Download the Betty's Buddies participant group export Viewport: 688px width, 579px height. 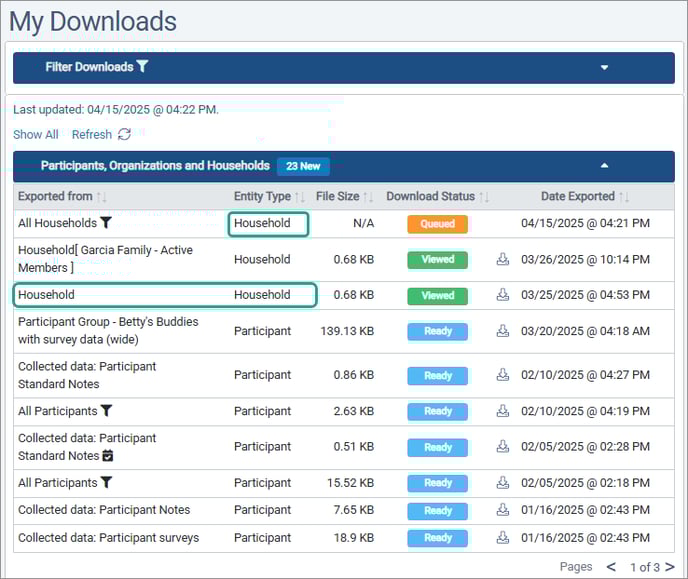pyautogui.click(x=503, y=331)
